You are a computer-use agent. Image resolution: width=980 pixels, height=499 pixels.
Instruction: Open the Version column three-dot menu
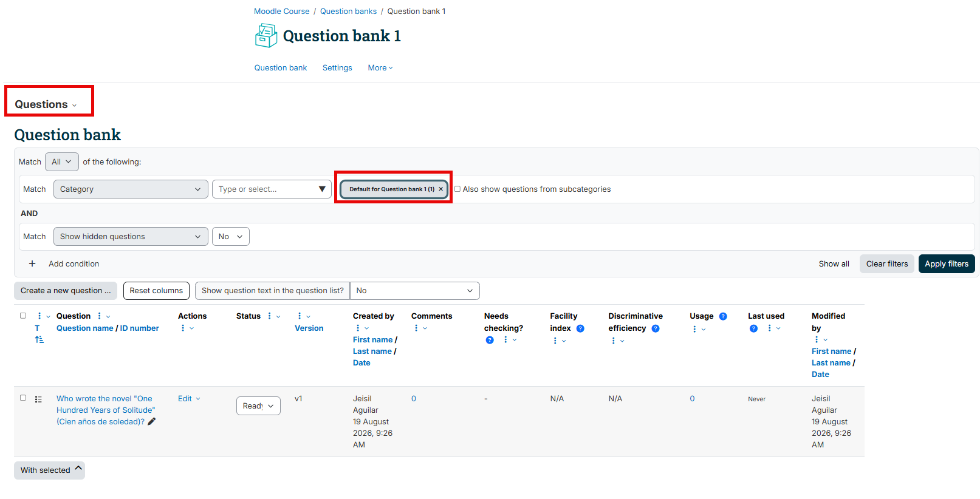click(x=300, y=316)
